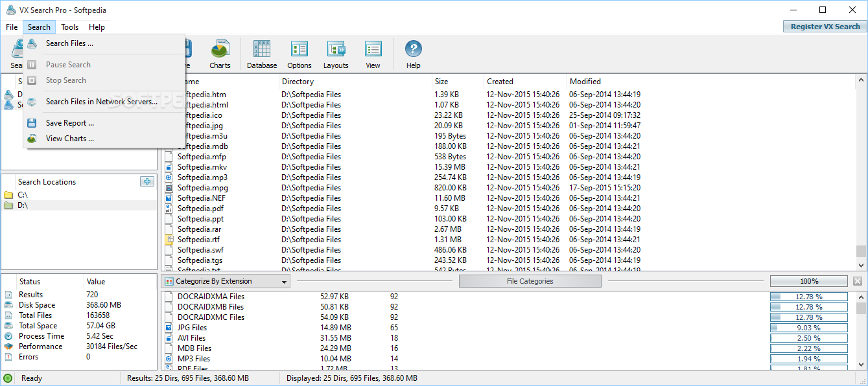Choose Search Files in Network Servers
This screenshot has width=868, height=386.
pos(104,102)
